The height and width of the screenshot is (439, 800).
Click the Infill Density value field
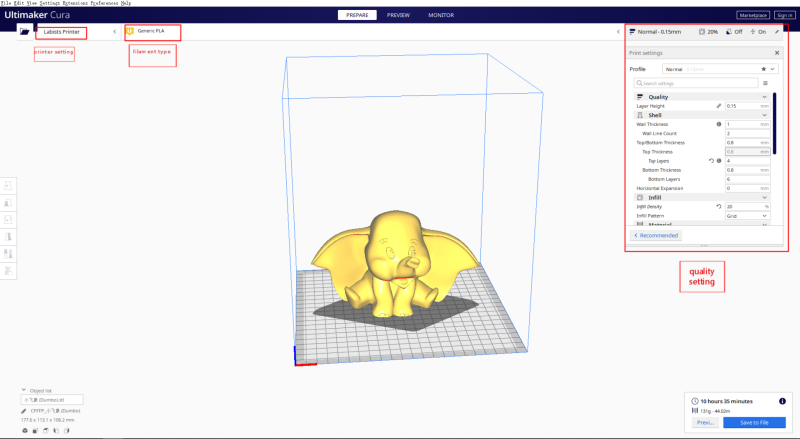click(747, 207)
